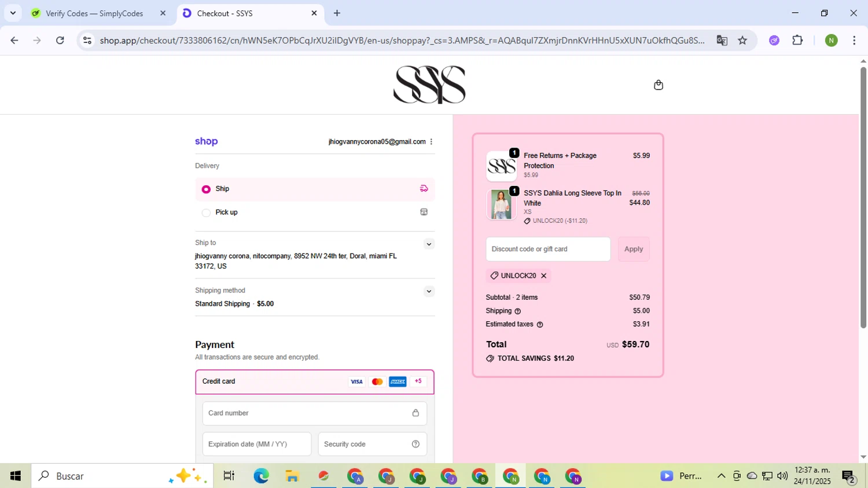Open the notification center icon
This screenshot has height=488, width=868.
[849, 476]
